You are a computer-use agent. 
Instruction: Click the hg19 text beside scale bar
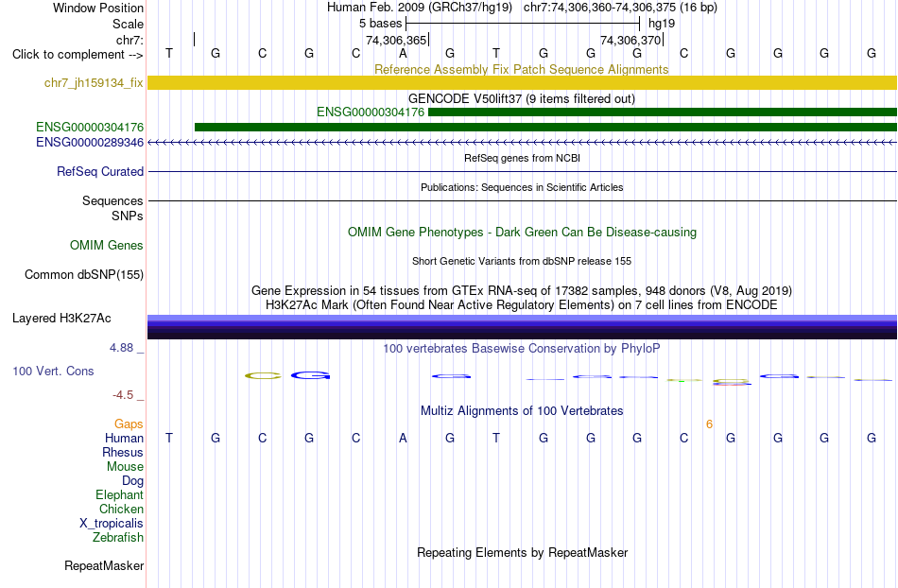tap(662, 24)
